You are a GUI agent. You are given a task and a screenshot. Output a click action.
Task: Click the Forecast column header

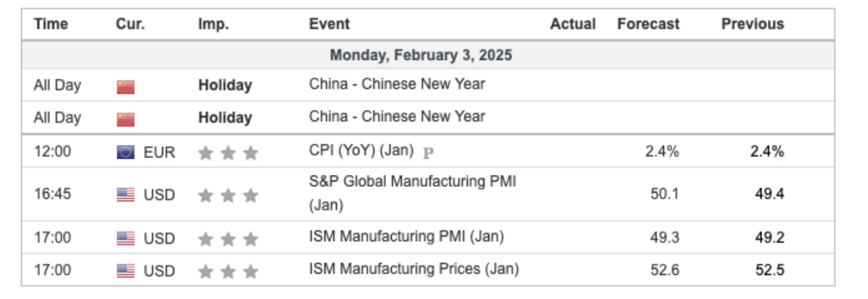coord(648,24)
